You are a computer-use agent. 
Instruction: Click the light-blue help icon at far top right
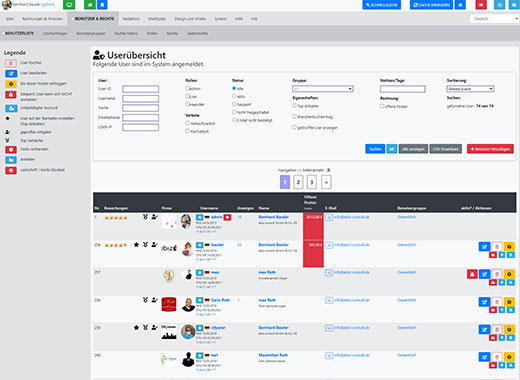tap(514, 5)
